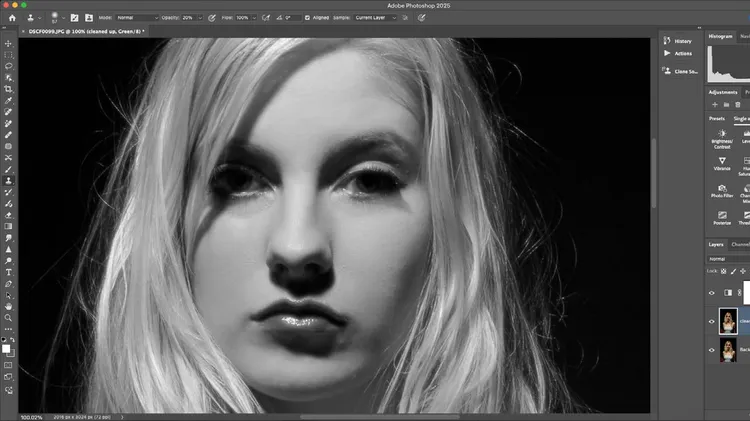Hide the top layer using its eye icon

712,293
